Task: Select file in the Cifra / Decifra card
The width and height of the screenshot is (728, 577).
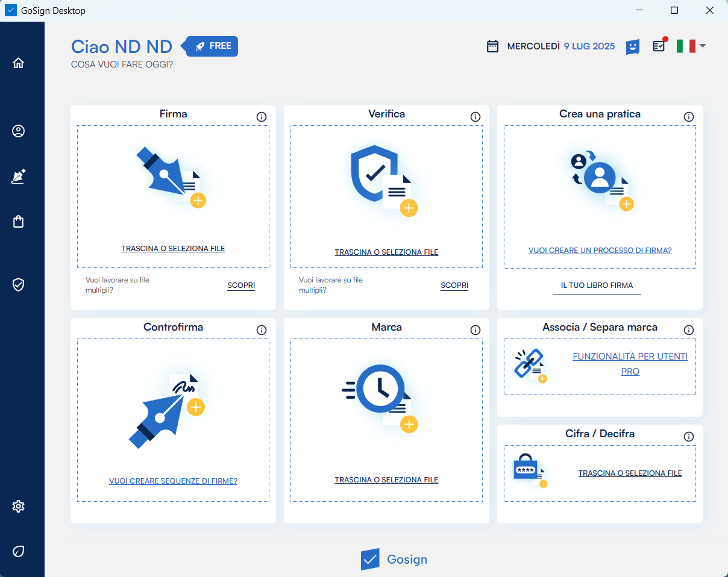Action: (630, 473)
